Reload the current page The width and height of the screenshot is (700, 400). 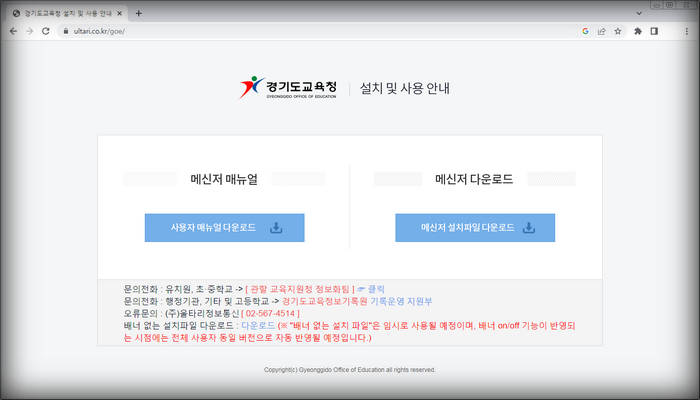coord(46,31)
